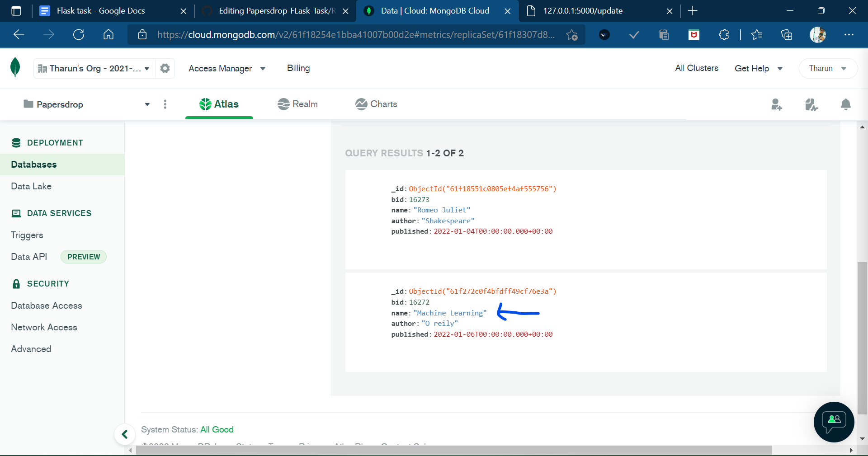
Task: Open the MongoDB Atlas leaf home icon
Action: 15,68
